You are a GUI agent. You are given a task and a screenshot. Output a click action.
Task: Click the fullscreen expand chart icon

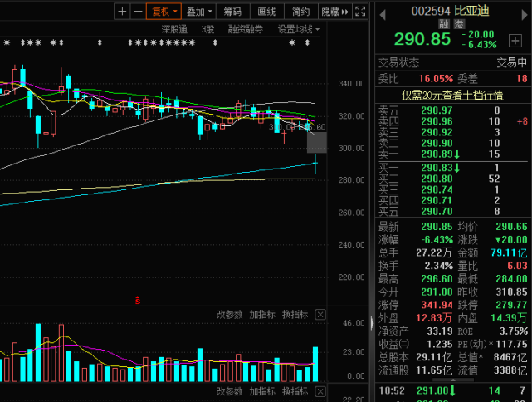tap(360, 12)
